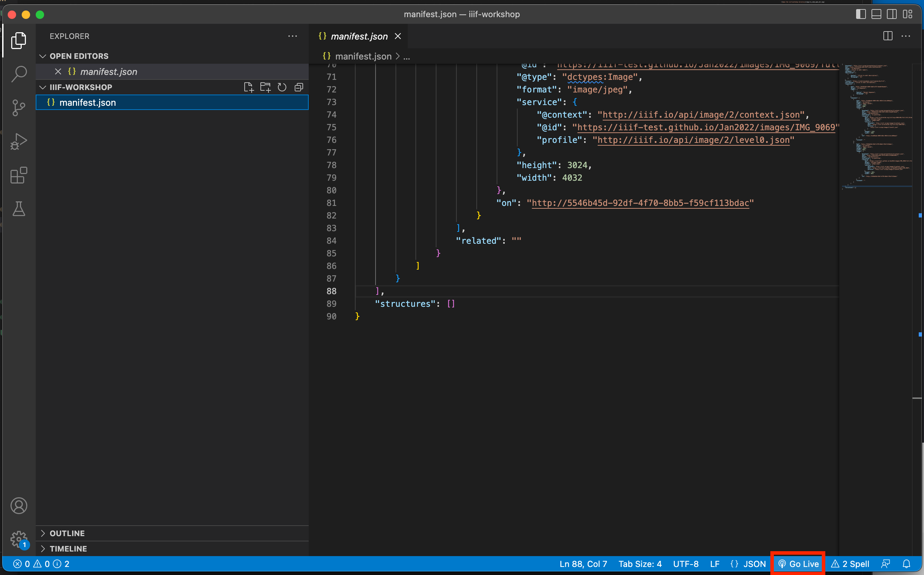
Task: Click New File icon in IIIF-WORKSHOP header
Action: pos(248,88)
